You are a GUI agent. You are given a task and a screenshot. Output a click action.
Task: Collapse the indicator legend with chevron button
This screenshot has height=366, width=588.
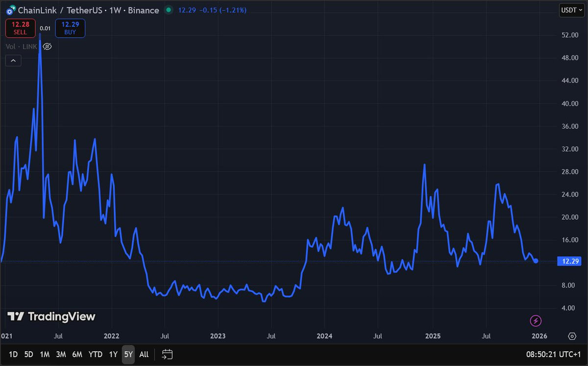(13, 61)
